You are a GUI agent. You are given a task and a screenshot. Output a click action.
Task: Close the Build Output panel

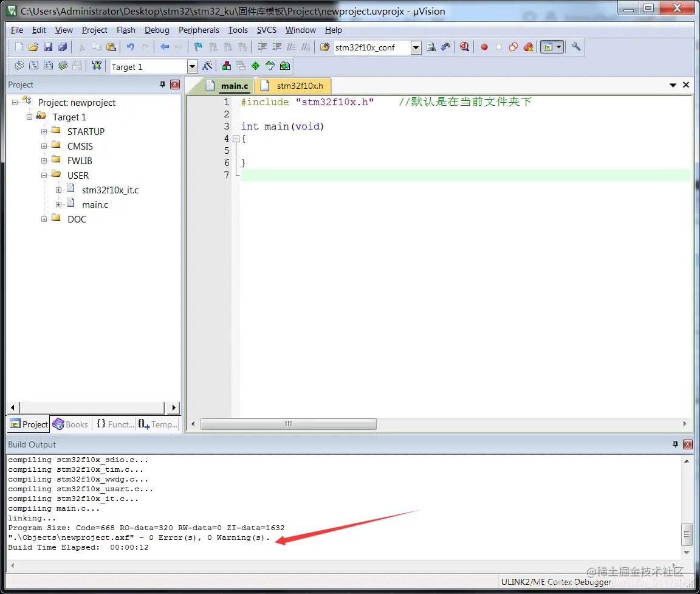pyautogui.click(x=688, y=444)
